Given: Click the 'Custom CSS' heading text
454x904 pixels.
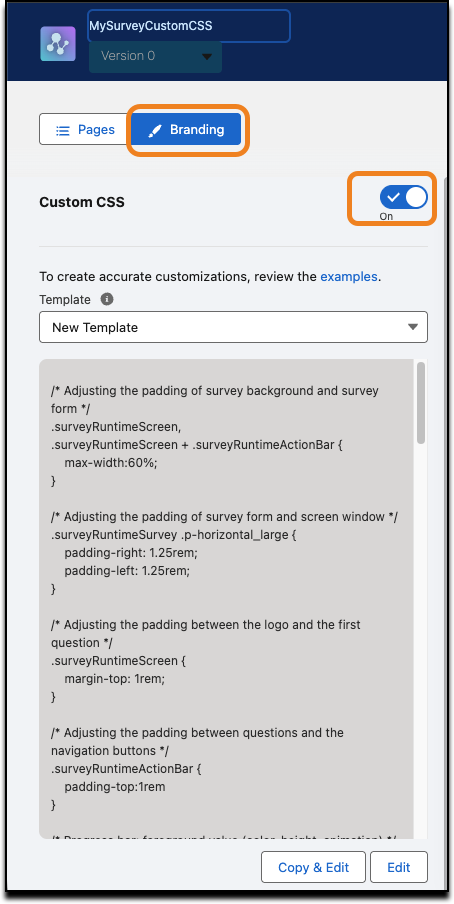Looking at the screenshot, I should pyautogui.click(x=82, y=202).
